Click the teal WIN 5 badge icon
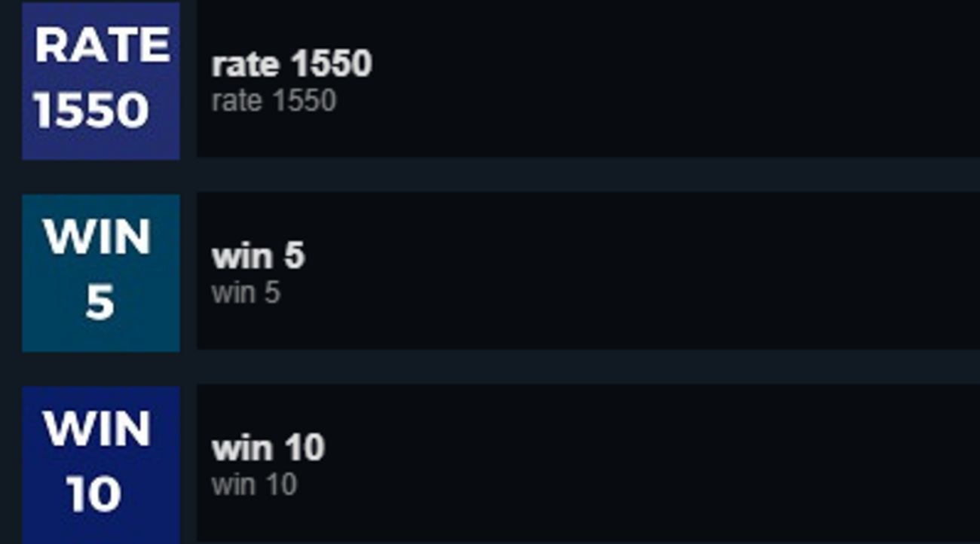Image resolution: width=980 pixels, height=544 pixels. pos(100,273)
